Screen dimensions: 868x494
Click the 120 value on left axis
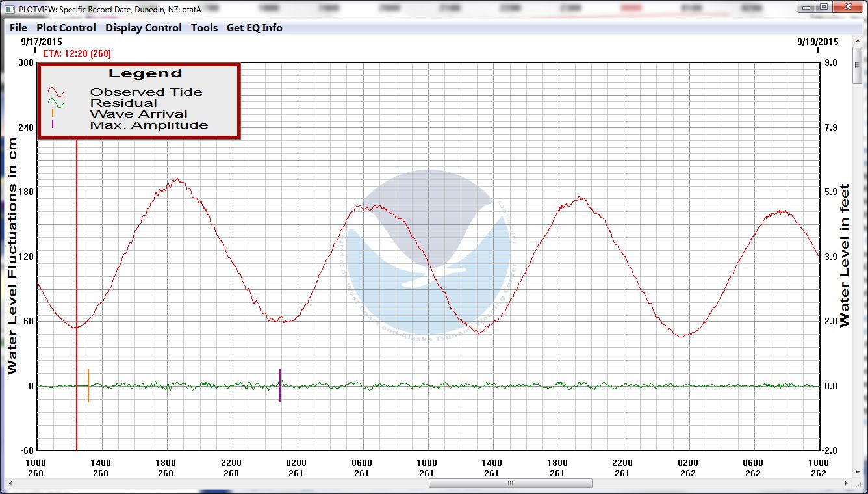pyautogui.click(x=25, y=257)
